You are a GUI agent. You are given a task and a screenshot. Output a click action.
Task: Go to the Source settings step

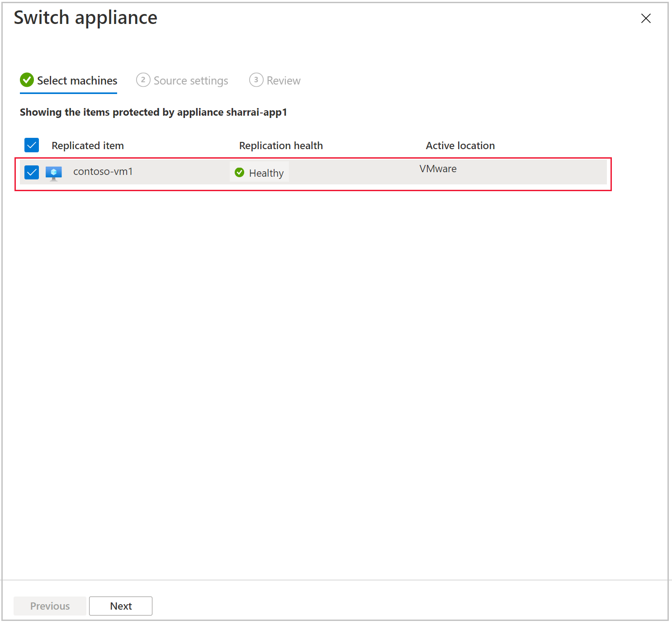182,80
